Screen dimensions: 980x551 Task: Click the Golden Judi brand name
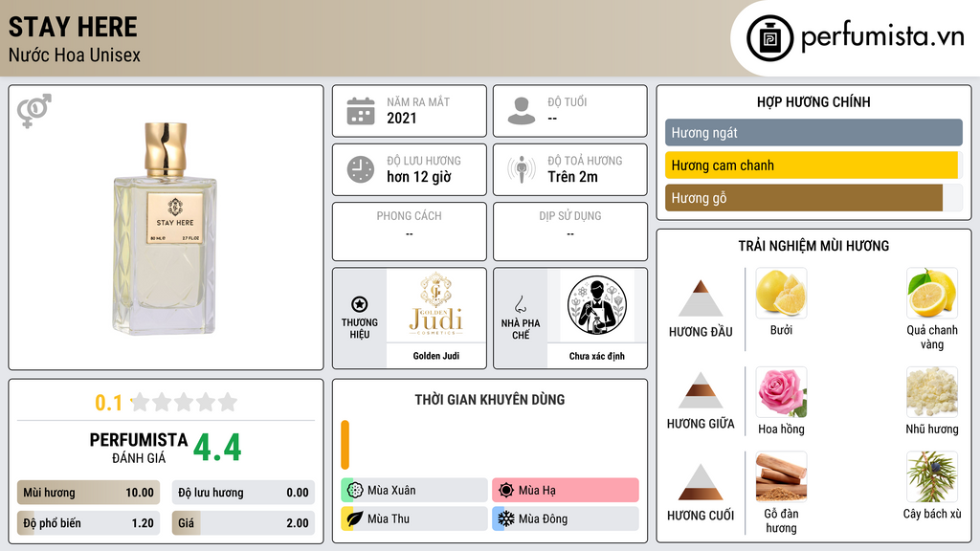coord(436,356)
